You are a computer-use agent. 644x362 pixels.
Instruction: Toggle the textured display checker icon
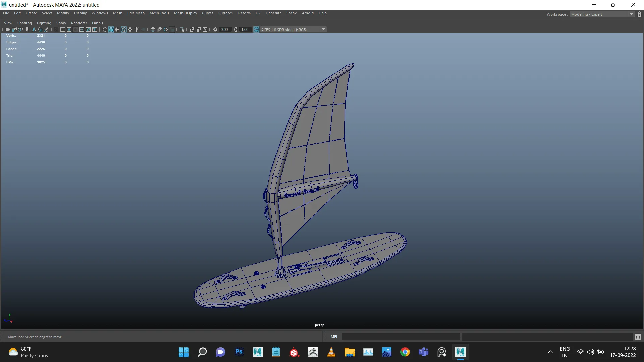click(x=130, y=29)
